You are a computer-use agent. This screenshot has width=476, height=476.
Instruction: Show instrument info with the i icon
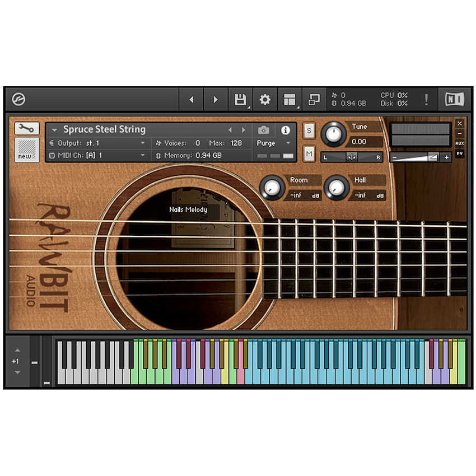click(286, 130)
